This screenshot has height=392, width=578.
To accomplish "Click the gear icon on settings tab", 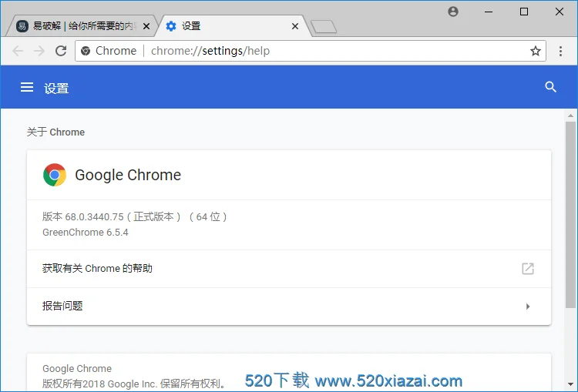I will [x=171, y=26].
